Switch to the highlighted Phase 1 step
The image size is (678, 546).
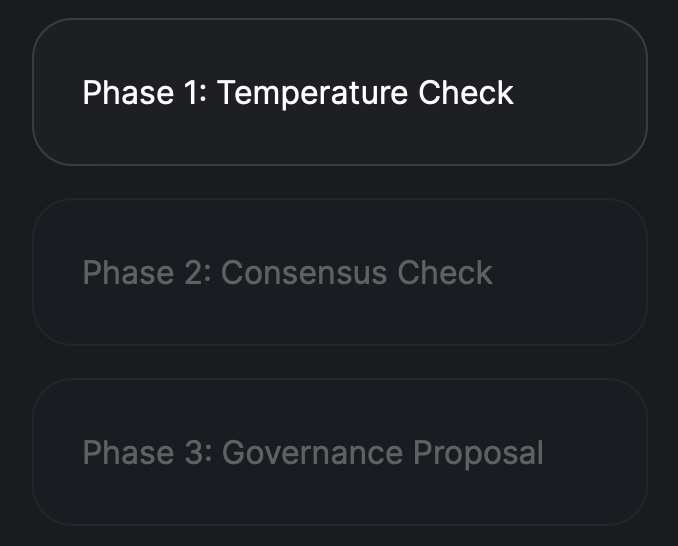pos(340,92)
